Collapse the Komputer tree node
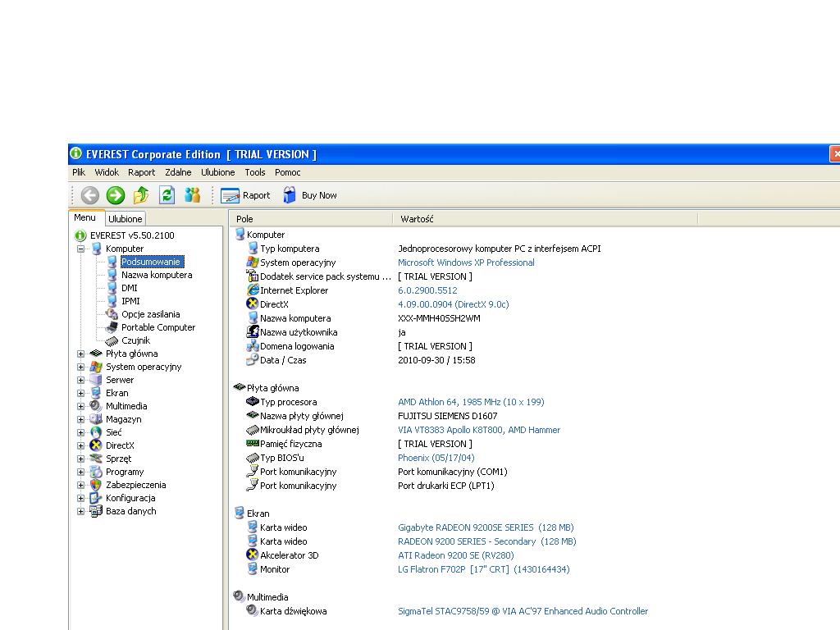Image resolution: width=840 pixels, height=630 pixels. click(80, 249)
